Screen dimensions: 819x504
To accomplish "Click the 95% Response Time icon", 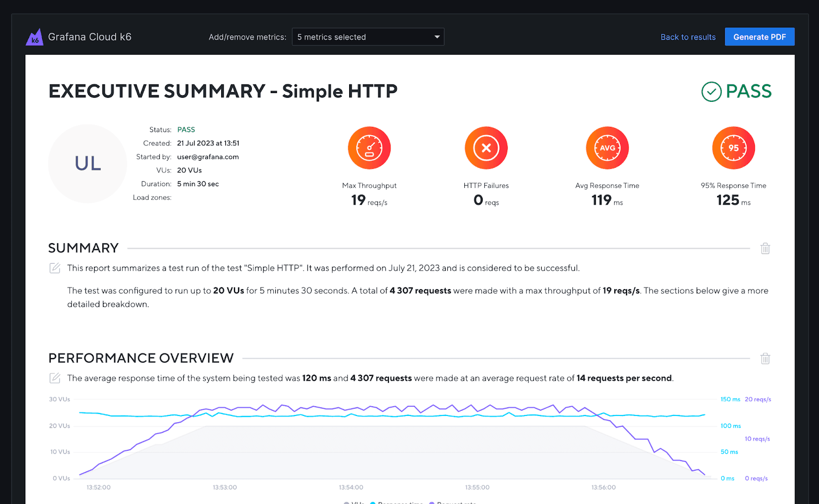I will pos(733,148).
